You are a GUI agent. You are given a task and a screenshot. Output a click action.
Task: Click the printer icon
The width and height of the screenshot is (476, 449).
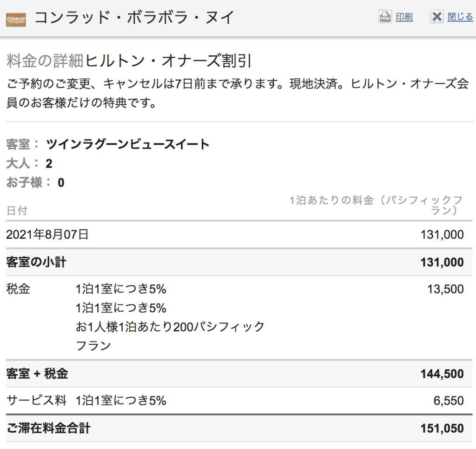[x=385, y=17]
